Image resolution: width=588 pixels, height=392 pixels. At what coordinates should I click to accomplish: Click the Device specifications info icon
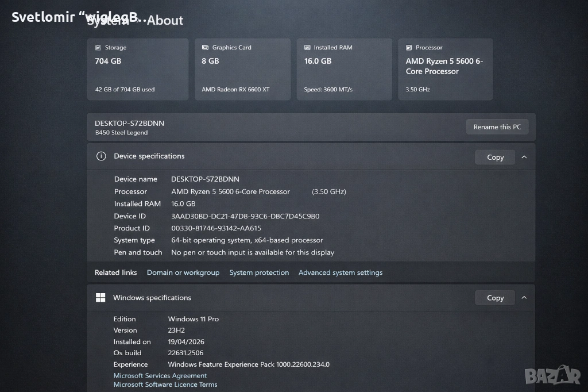(x=101, y=156)
